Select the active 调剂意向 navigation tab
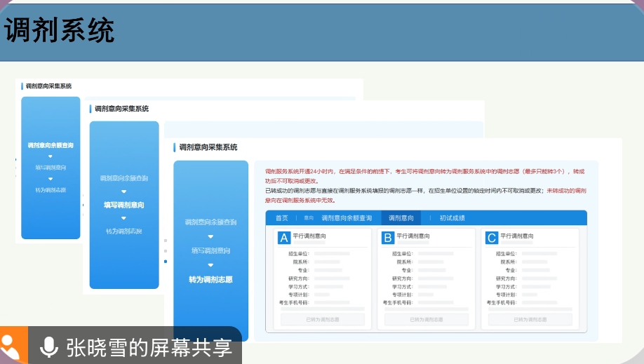This screenshot has width=644, height=364. [401, 218]
